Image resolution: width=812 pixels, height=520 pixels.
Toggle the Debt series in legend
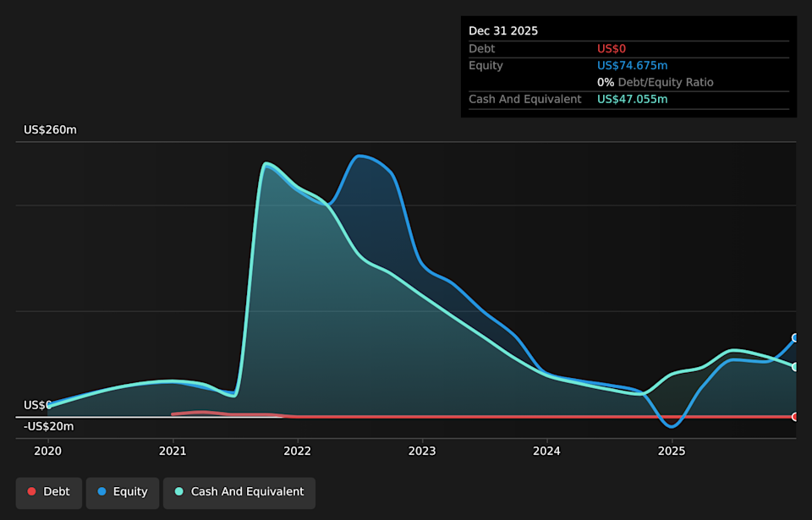coord(48,492)
